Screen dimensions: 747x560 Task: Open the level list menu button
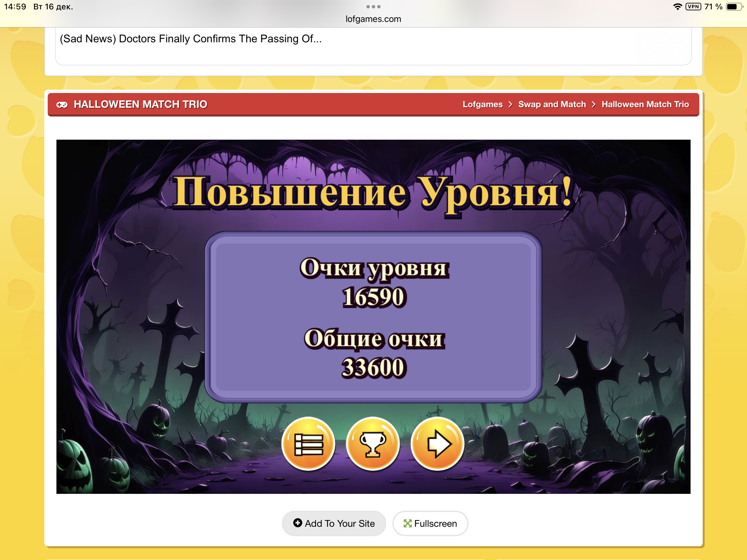(308, 444)
